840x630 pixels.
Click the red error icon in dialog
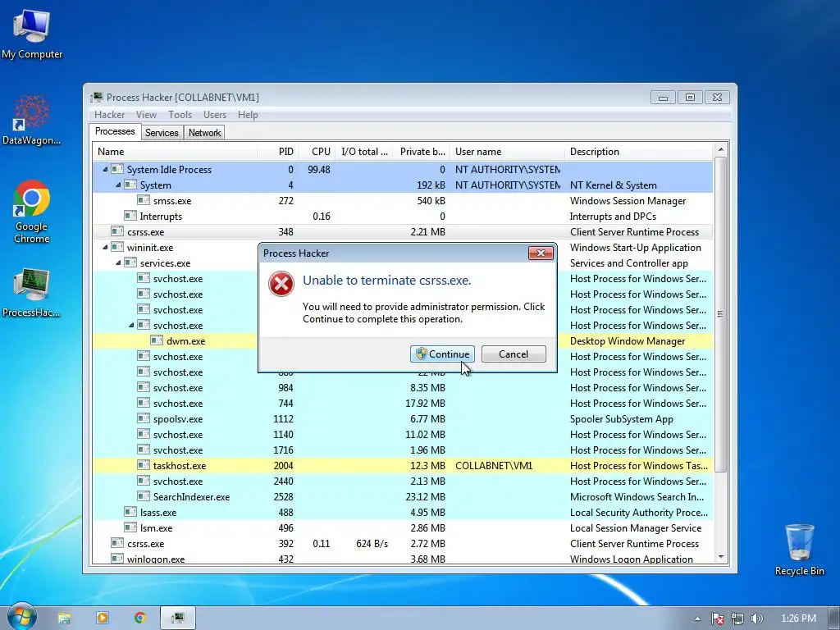281,284
